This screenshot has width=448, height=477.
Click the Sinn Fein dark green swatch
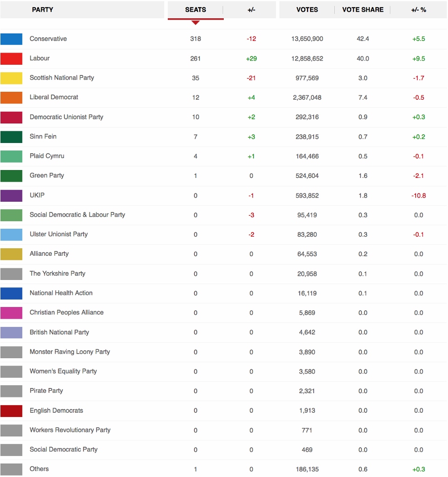pos(11,136)
